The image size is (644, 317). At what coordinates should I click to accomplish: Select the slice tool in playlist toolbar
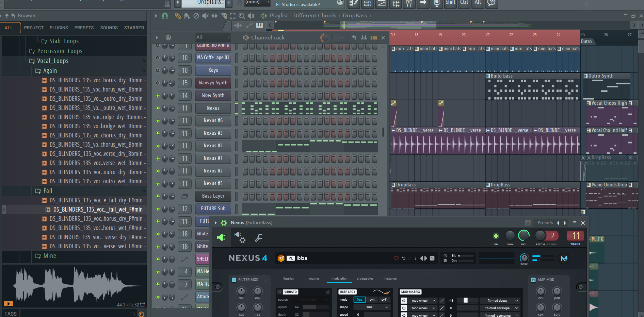pos(224,16)
